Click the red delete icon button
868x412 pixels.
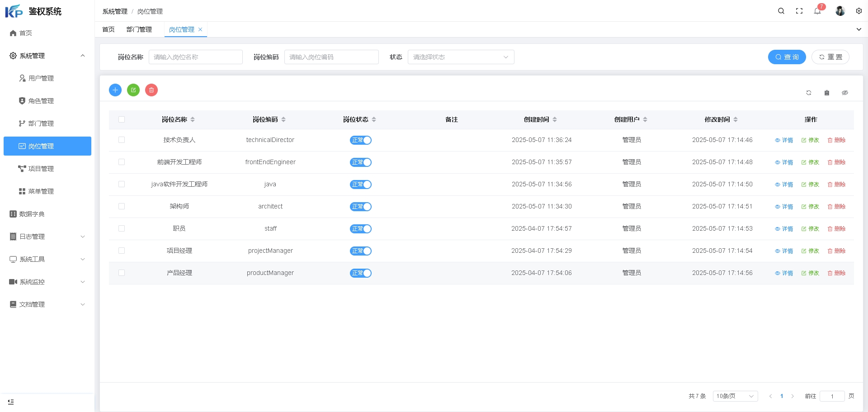pos(151,90)
